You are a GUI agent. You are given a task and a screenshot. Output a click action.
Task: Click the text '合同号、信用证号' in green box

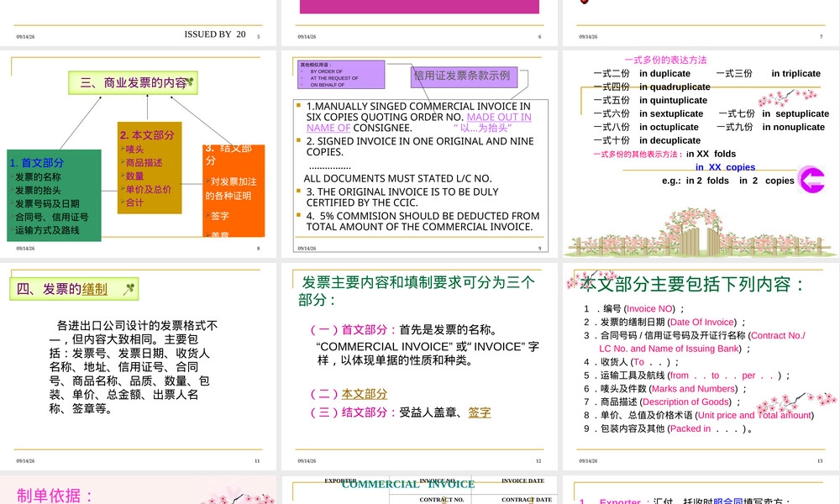point(51,217)
